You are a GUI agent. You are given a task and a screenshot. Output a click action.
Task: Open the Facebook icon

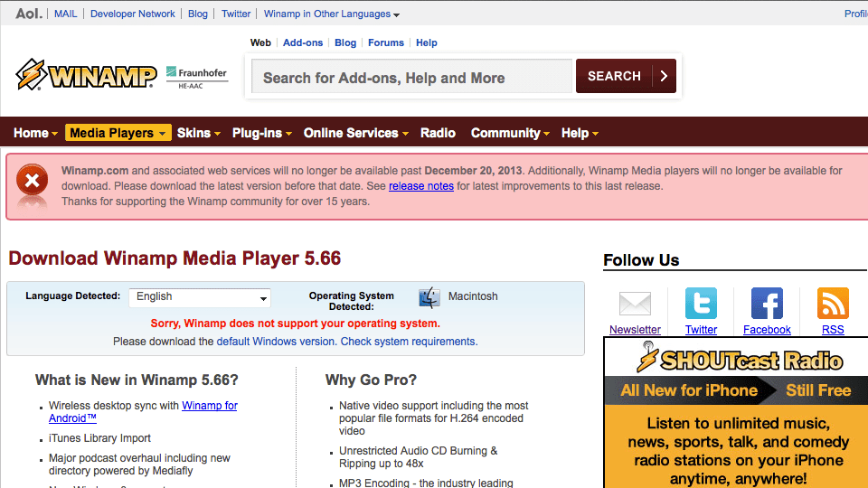(x=767, y=304)
